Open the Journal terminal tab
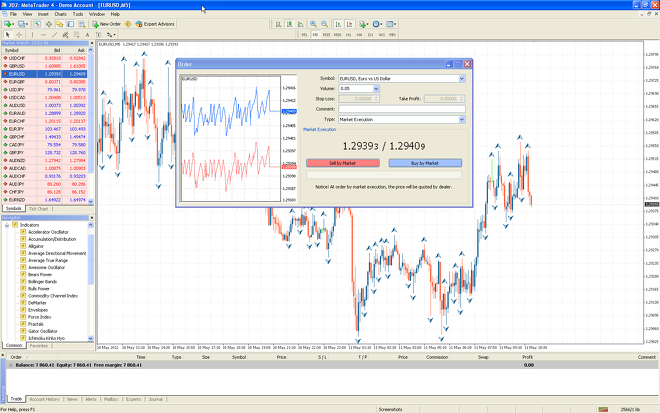 pyautogui.click(x=155, y=399)
